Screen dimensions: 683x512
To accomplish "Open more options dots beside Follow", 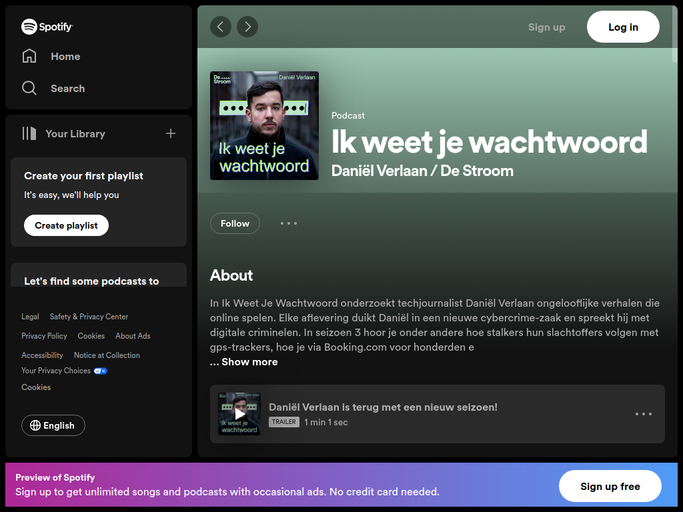I will (x=288, y=224).
